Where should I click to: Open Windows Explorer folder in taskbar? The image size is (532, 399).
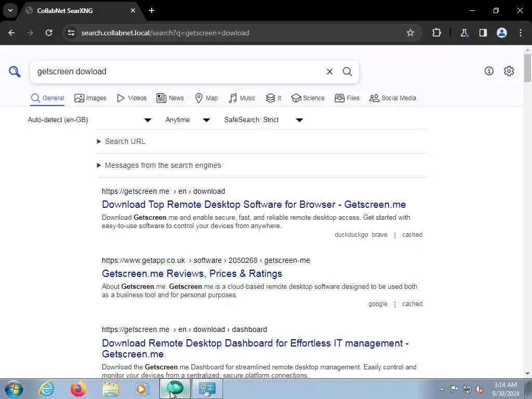(111, 389)
